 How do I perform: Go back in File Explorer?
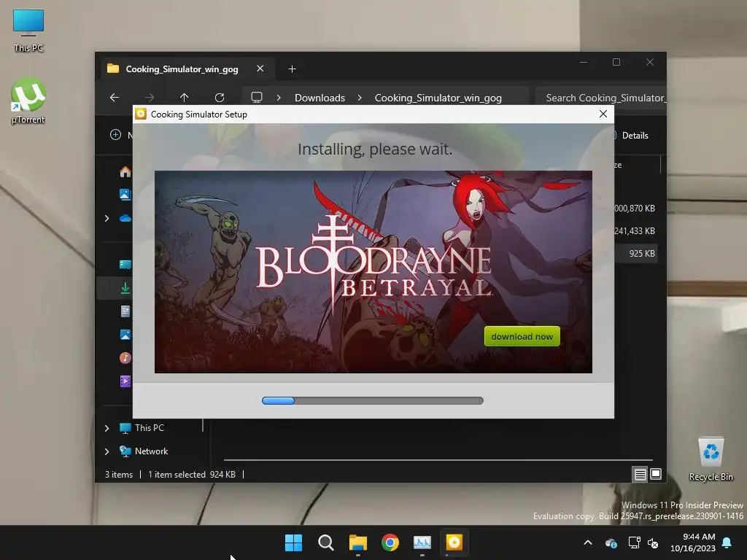[x=115, y=98]
